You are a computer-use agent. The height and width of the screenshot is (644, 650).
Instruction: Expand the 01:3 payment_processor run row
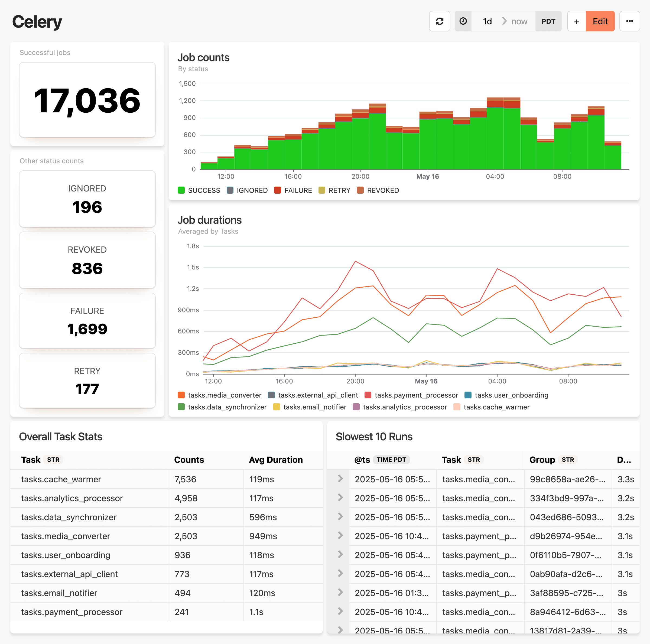tap(340, 592)
